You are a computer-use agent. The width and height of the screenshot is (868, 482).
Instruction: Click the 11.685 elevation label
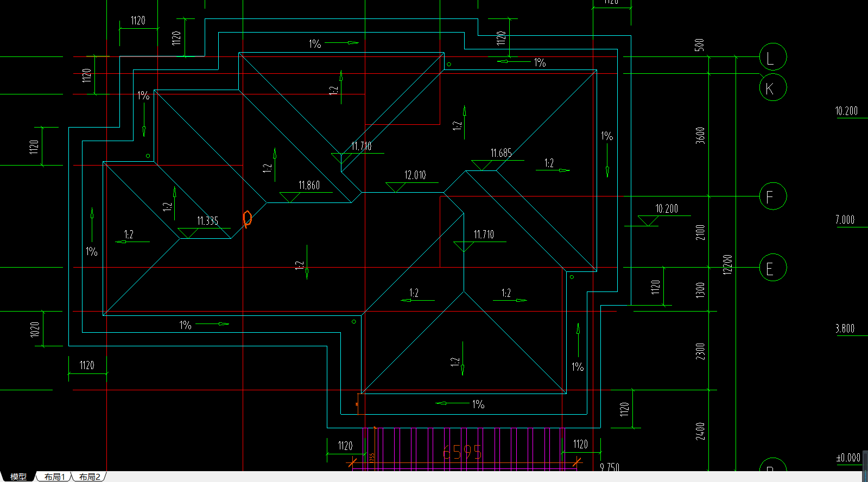click(501, 153)
